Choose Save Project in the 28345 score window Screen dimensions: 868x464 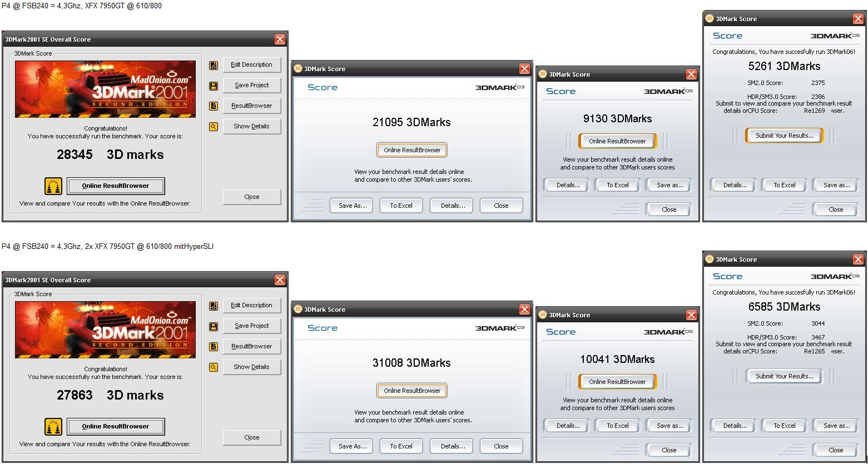click(252, 85)
